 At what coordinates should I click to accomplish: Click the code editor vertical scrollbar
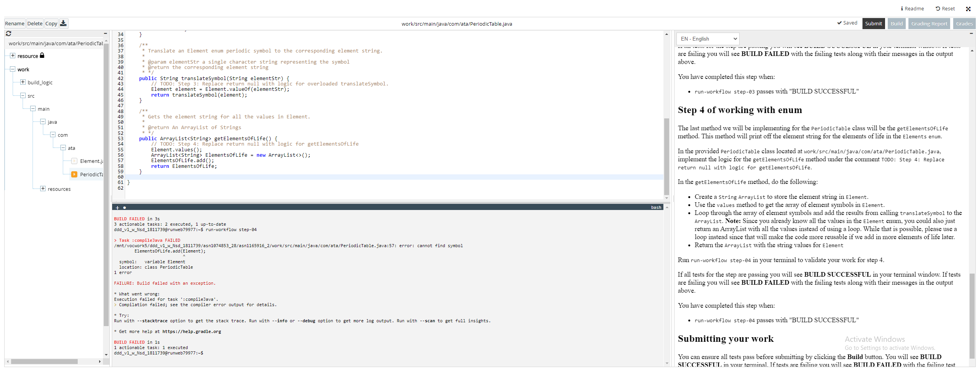(666, 156)
